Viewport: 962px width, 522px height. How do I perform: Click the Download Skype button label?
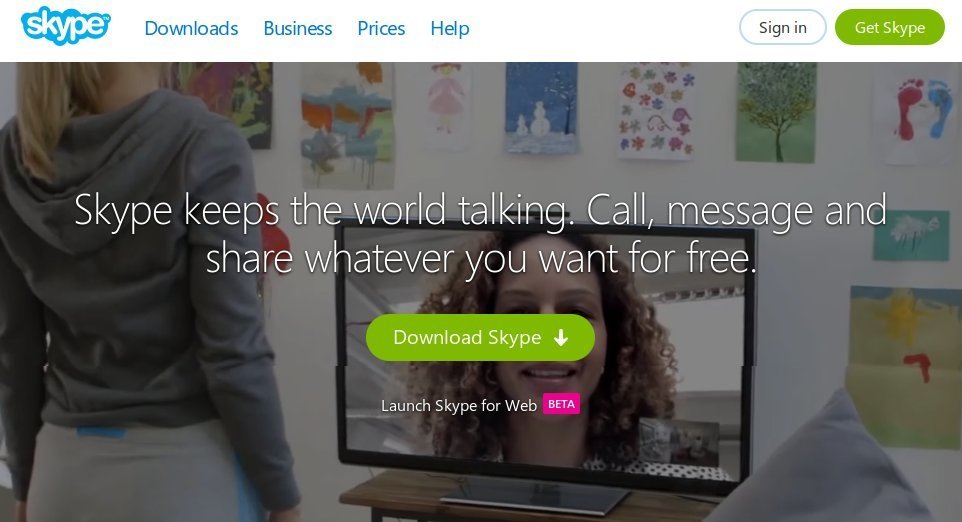click(467, 337)
